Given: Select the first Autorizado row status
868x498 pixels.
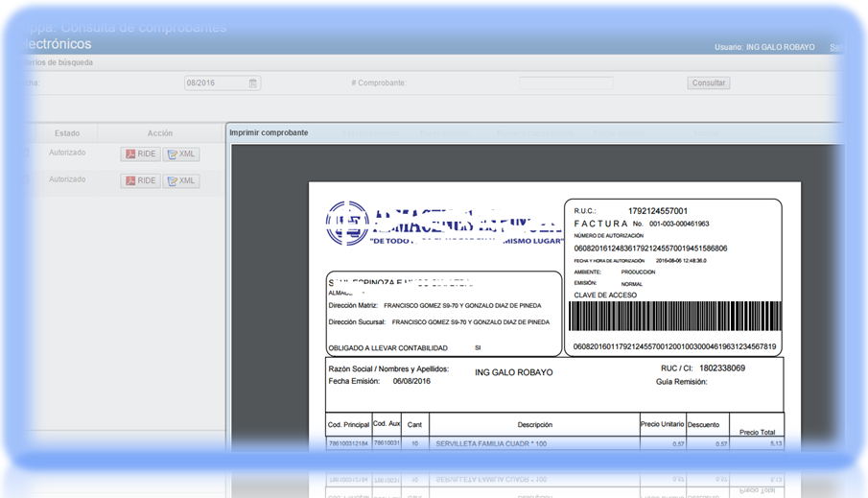Looking at the screenshot, I should pos(67,153).
